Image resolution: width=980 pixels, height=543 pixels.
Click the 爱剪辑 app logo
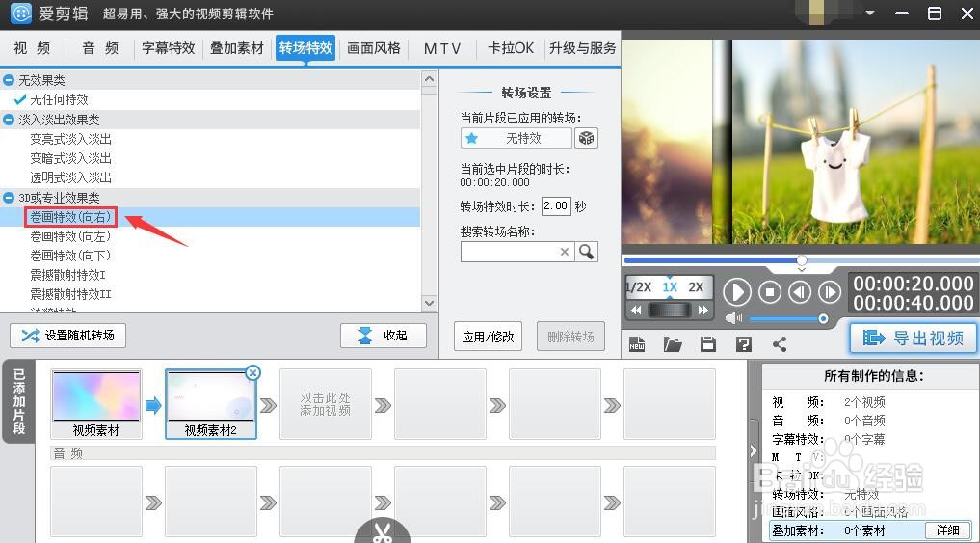21,14
